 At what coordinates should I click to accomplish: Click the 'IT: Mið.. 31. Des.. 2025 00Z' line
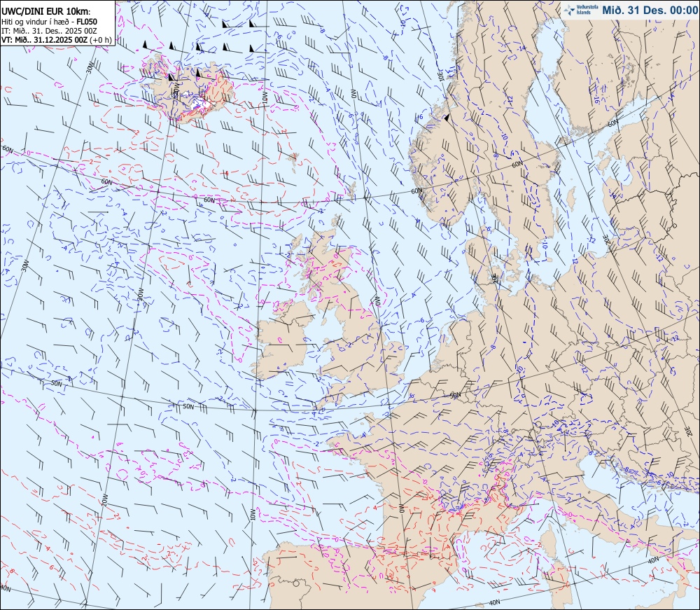49,31
